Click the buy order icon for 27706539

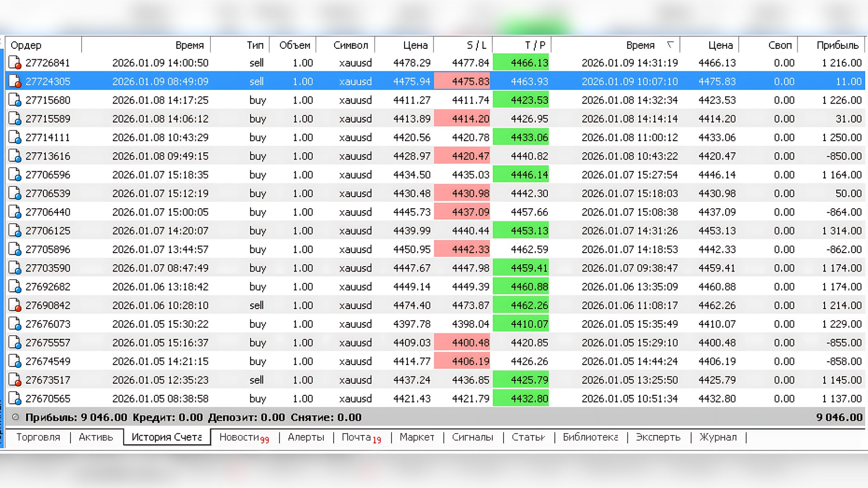point(15,193)
